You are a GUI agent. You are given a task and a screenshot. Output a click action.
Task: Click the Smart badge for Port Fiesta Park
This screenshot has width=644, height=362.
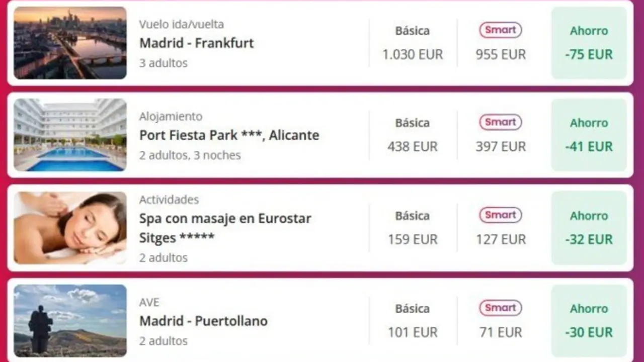tap(500, 122)
